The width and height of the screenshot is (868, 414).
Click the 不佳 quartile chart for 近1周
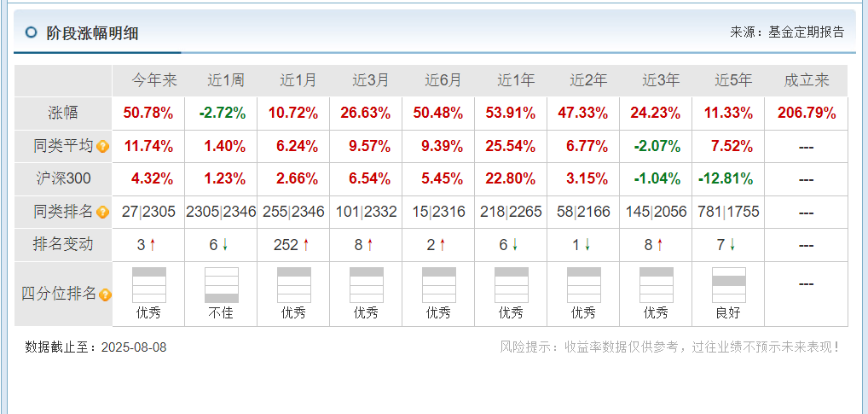222,285
